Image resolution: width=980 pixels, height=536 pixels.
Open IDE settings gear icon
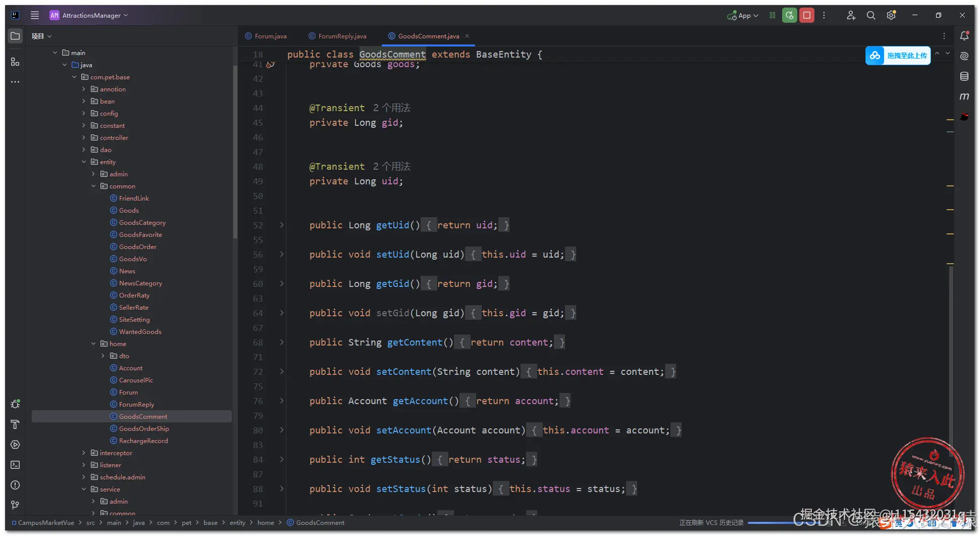891,15
